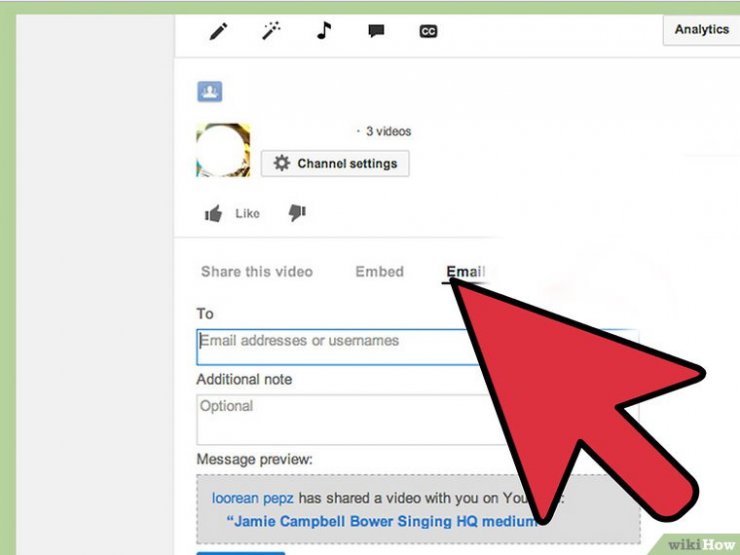Open the music note Audio tool

click(x=324, y=31)
